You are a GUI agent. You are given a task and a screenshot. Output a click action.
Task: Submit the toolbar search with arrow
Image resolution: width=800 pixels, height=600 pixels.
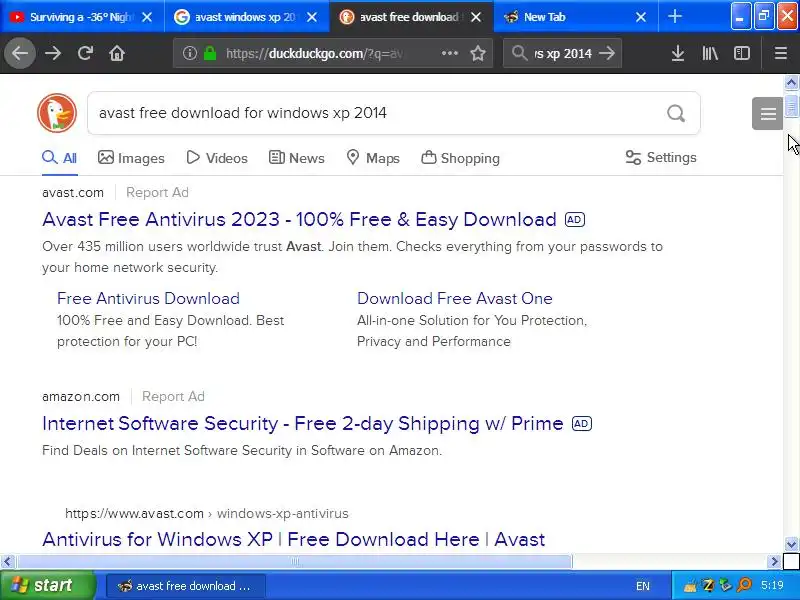coord(607,53)
